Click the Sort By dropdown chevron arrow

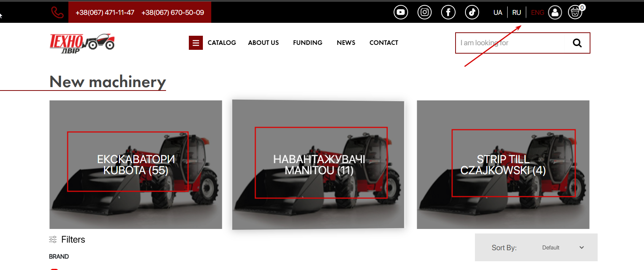tap(582, 248)
